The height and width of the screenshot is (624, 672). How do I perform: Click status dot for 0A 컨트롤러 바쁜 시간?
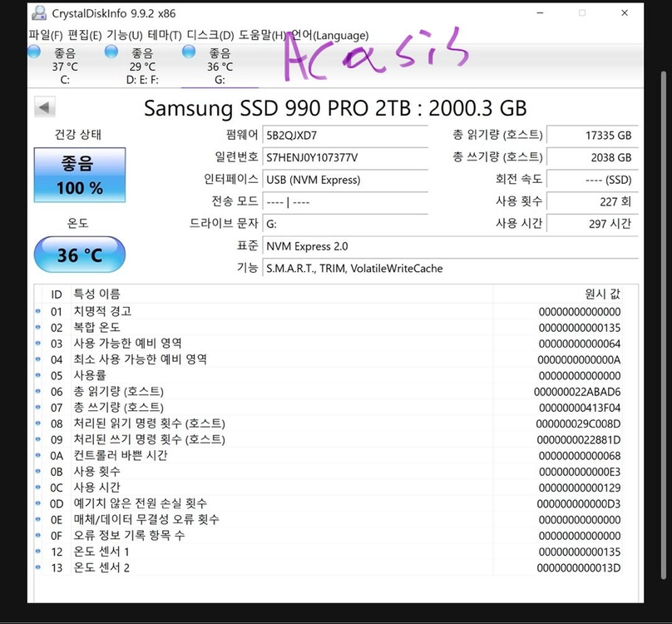click(38, 455)
